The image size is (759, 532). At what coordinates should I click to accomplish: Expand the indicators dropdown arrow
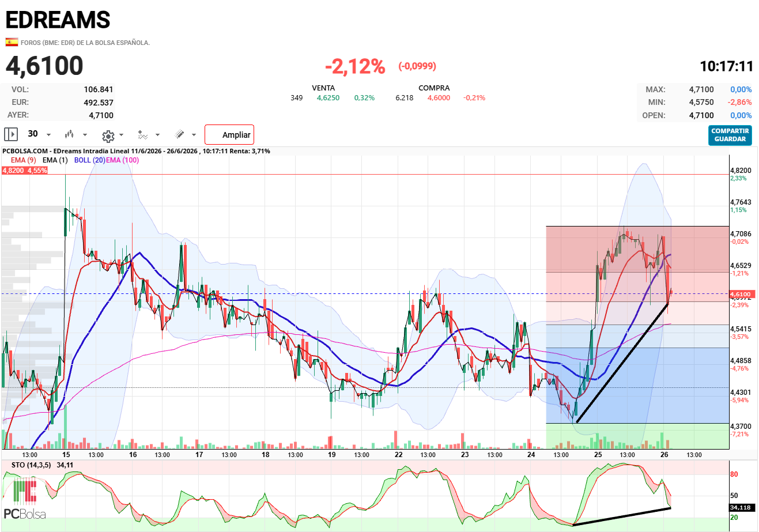tap(158, 135)
